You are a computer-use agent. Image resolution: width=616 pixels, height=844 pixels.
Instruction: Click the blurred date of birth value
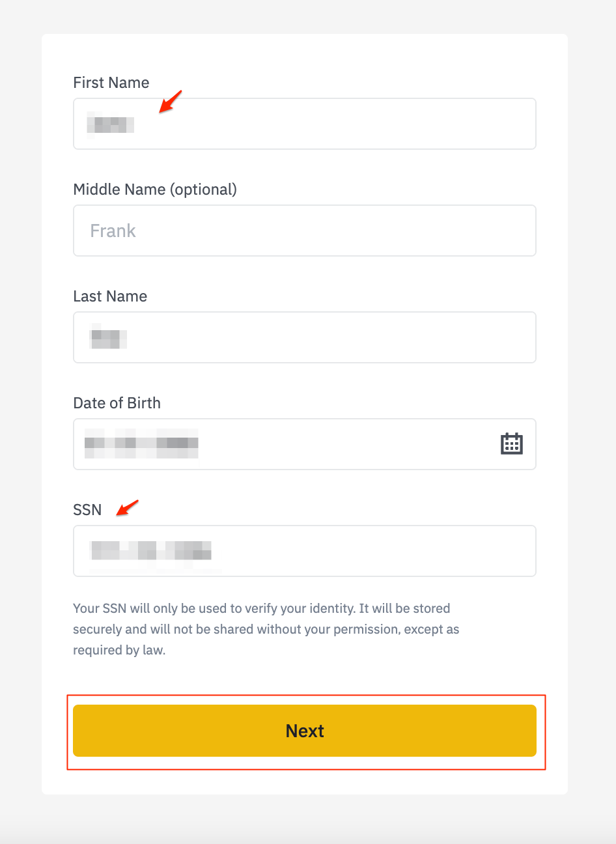[x=141, y=443]
